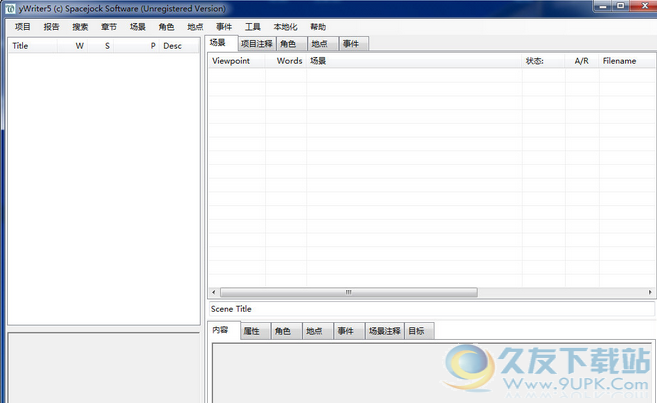Open the 工具 menu
This screenshot has width=657, height=403.
click(x=253, y=27)
